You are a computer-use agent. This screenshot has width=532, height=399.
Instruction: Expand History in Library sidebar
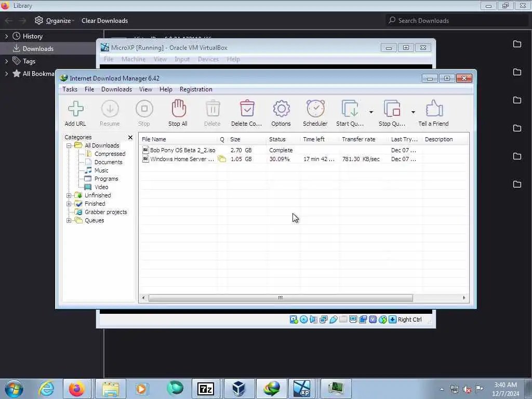coord(6,36)
